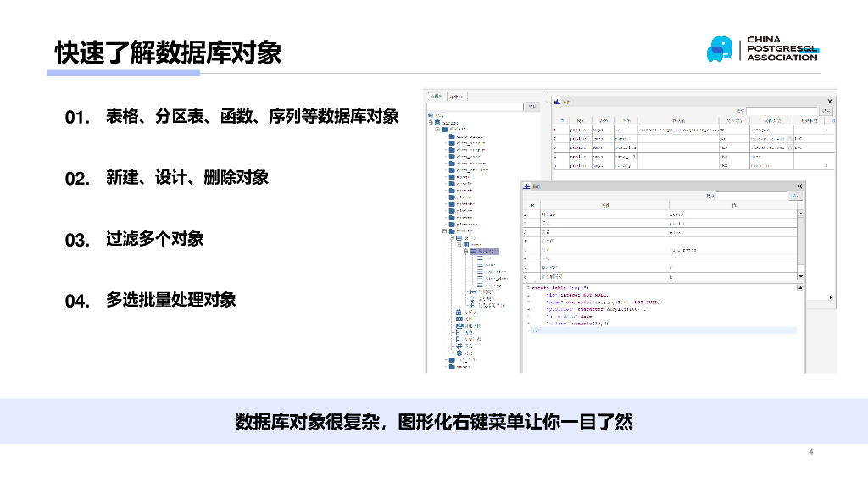Click bullet '新建、设计、删除对象'
Image resolution: width=868 pixels, height=488 pixels.
(187, 178)
